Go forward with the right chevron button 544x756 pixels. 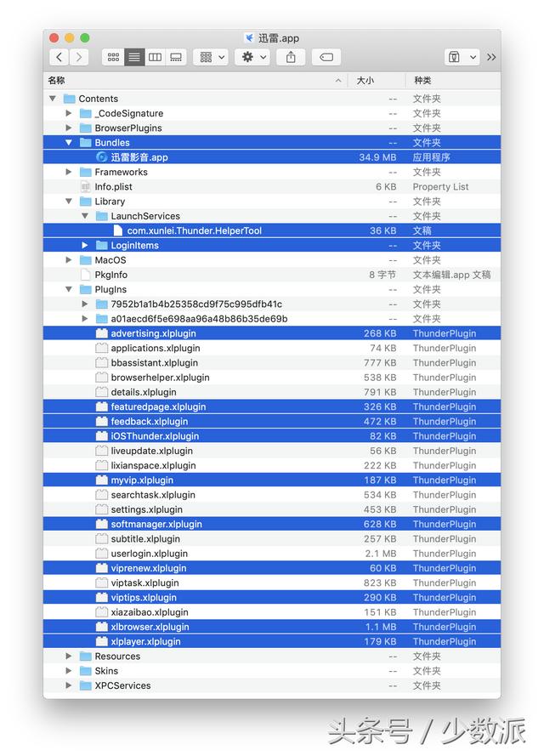click(x=79, y=57)
